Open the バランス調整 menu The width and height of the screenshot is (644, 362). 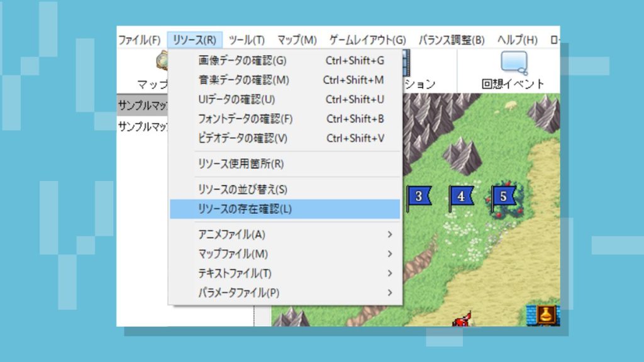tap(450, 39)
